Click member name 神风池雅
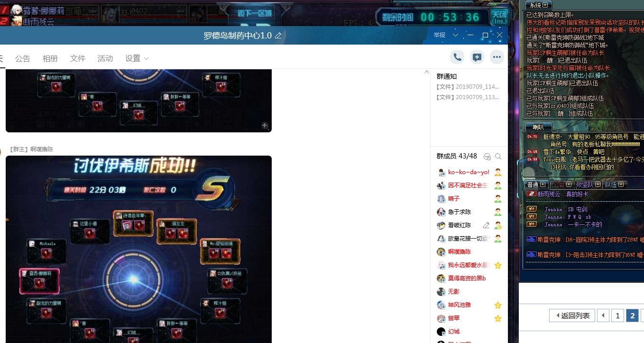Screen dimensions: 644x343 [x=460, y=305]
